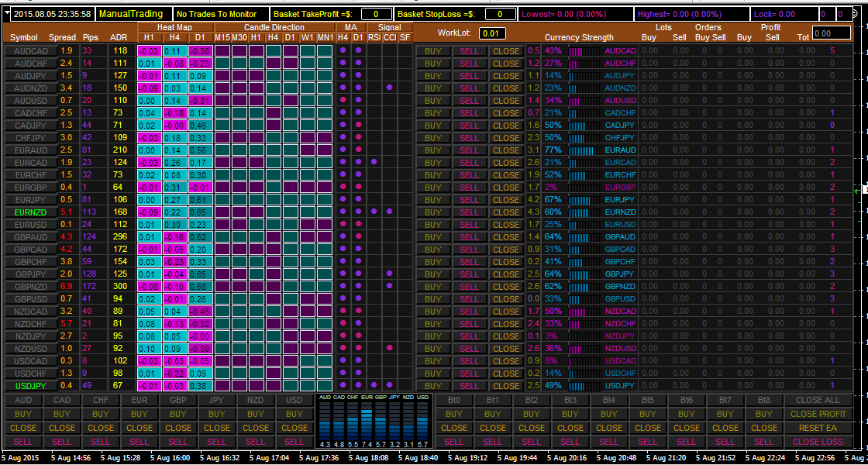The height and width of the screenshot is (465, 868).
Task: Click SELL in the GBPJPY row
Action: click(x=469, y=274)
